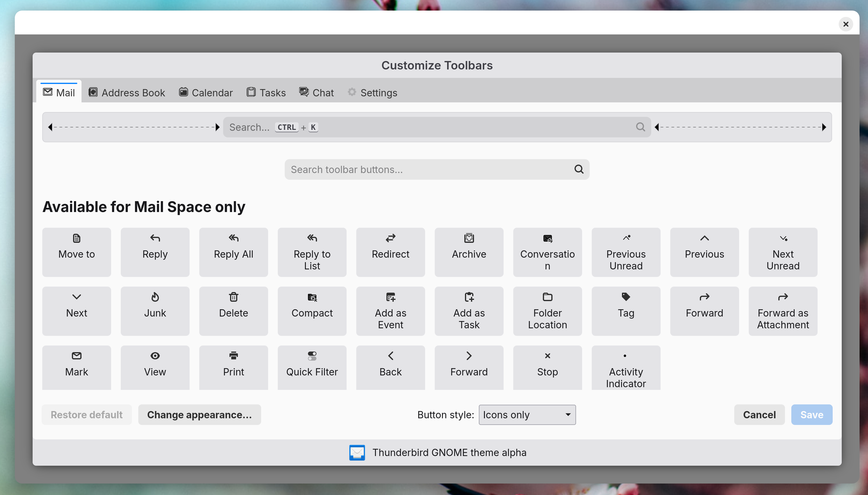Viewport: 868px width, 495px height.
Task: Select the Back navigation tile
Action: tap(390, 368)
